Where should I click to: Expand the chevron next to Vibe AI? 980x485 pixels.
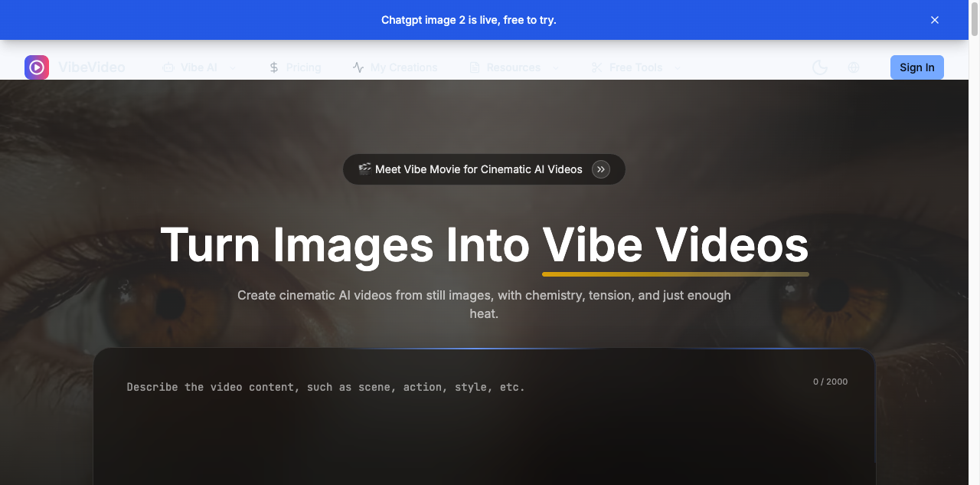(x=233, y=67)
